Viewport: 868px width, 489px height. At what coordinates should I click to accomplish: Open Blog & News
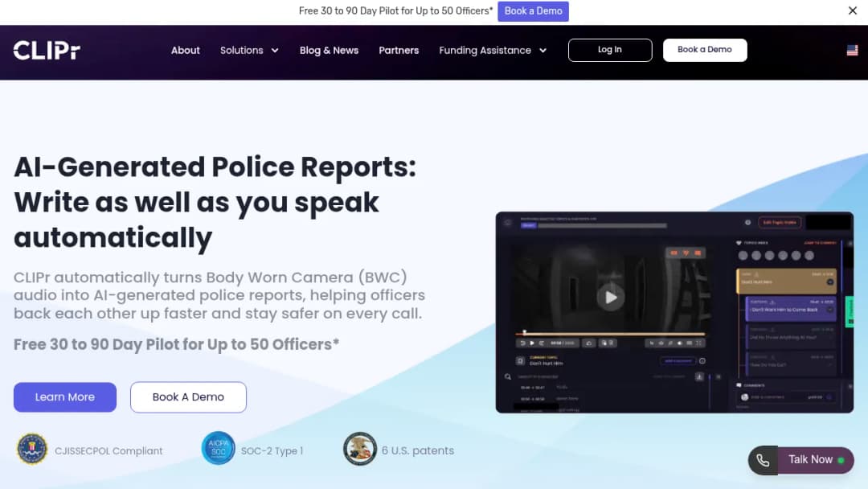pos(329,51)
